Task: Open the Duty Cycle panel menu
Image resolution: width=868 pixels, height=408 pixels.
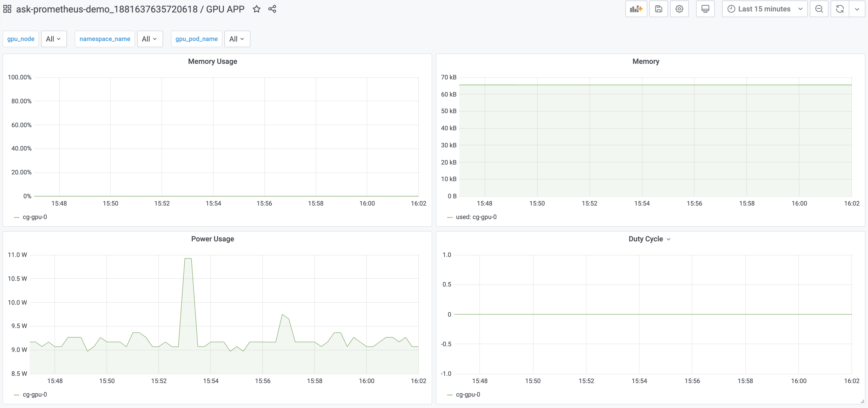Action: tap(669, 239)
